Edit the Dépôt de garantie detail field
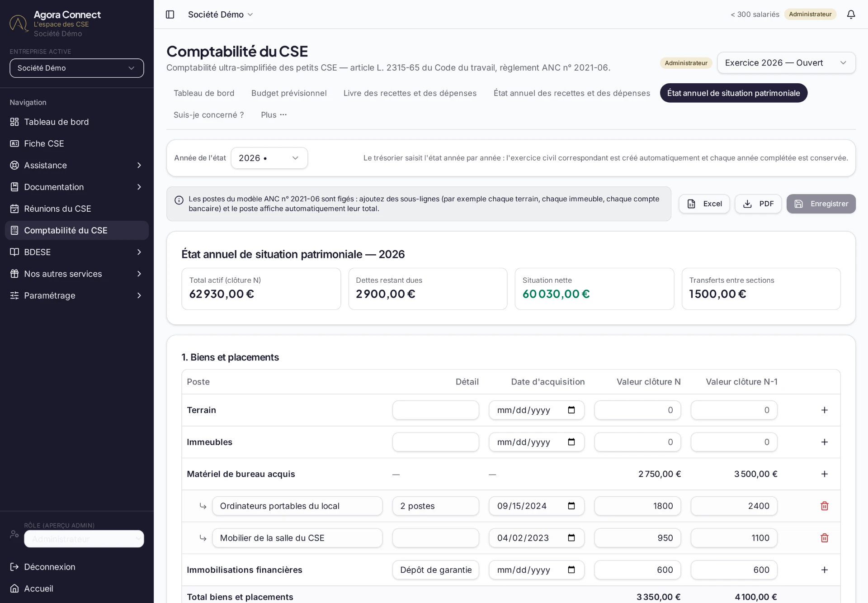This screenshot has width=868, height=603. 436,570
